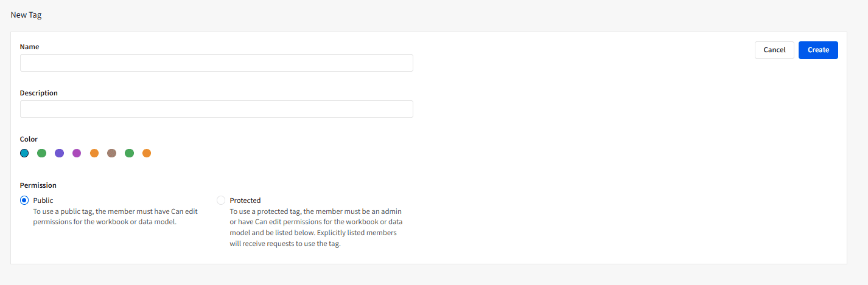Image resolution: width=868 pixels, height=285 pixels.
Task: Choose the purple color swatch
Action: click(59, 153)
